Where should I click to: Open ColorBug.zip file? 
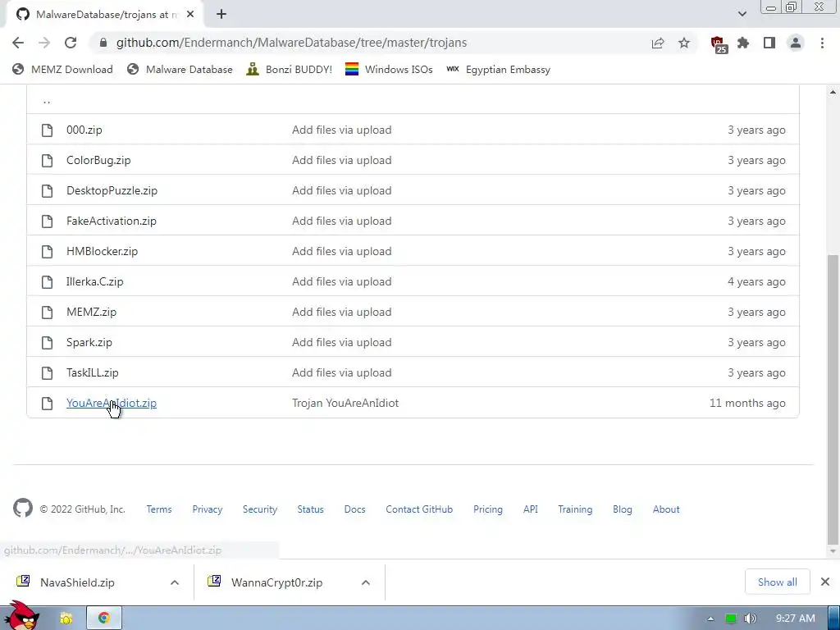click(98, 161)
